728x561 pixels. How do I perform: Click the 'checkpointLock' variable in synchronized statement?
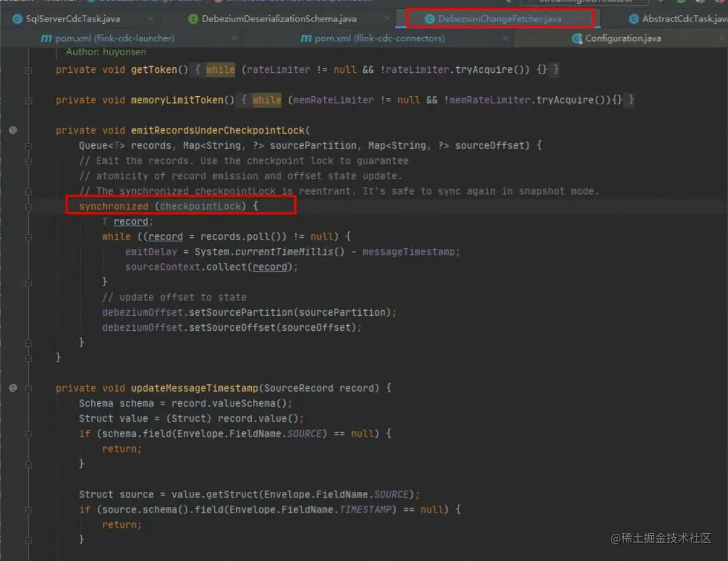point(200,206)
